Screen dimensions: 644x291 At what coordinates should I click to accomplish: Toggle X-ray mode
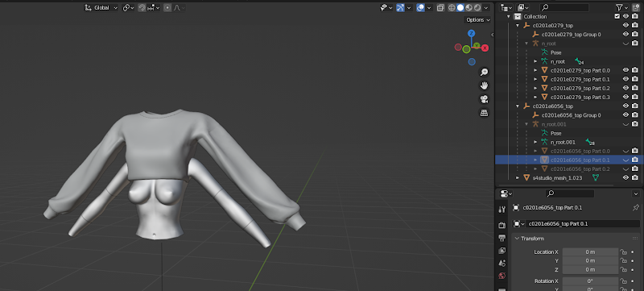(440, 7)
